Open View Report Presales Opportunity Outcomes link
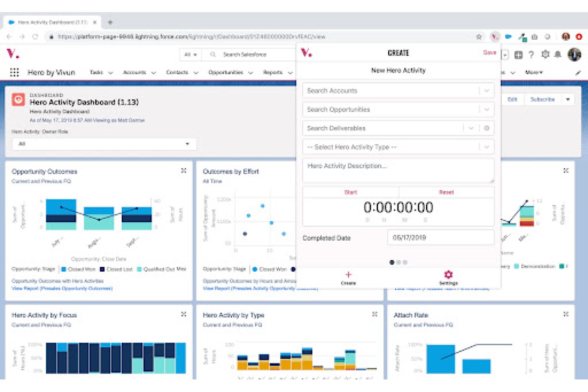The image size is (588, 392). tap(62, 289)
